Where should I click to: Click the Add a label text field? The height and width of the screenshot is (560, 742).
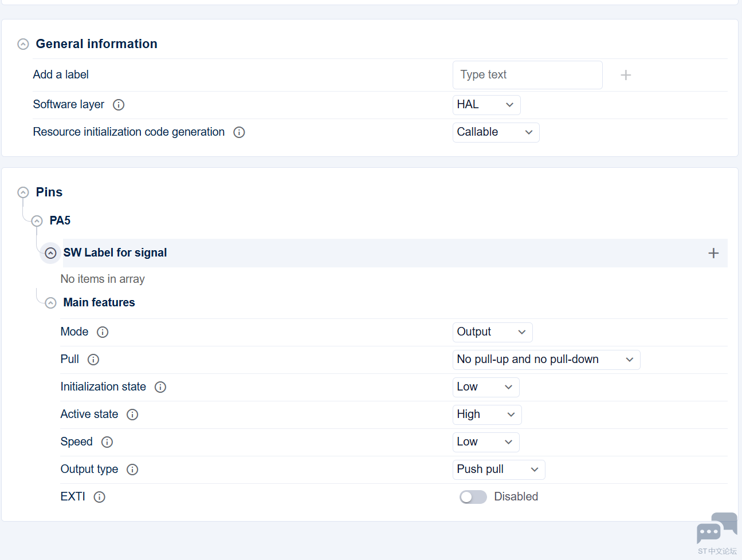(x=527, y=75)
